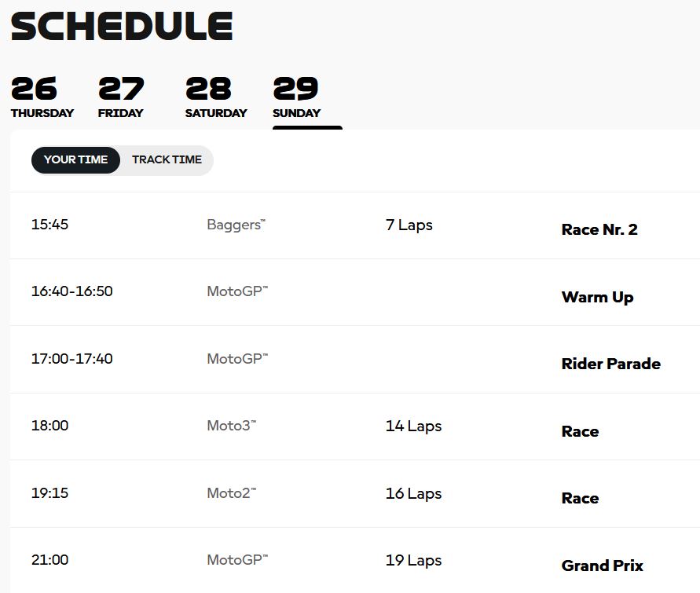Select the 26 Thursday tab
The height and width of the screenshot is (593, 700).
click(42, 97)
